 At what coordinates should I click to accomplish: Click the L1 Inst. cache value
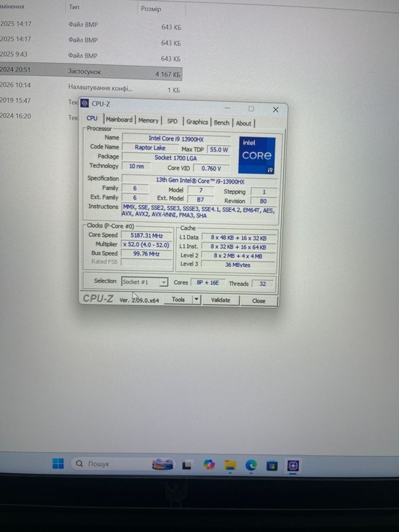(238, 247)
